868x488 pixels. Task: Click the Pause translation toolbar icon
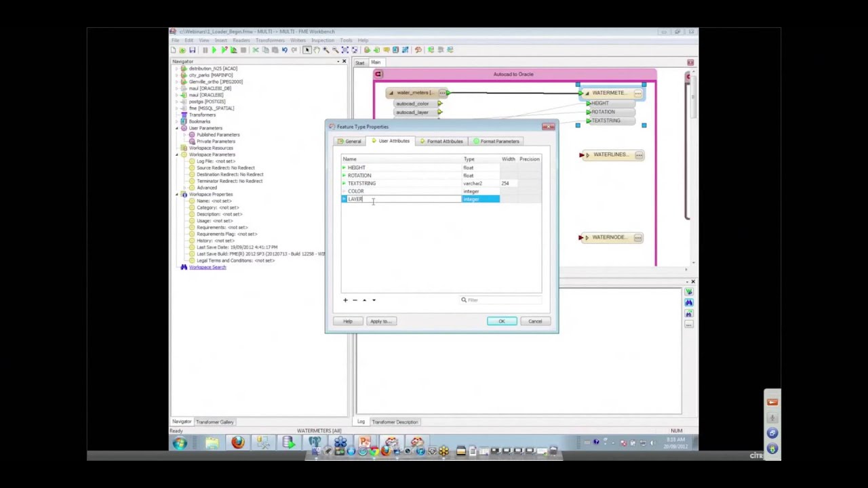click(205, 49)
